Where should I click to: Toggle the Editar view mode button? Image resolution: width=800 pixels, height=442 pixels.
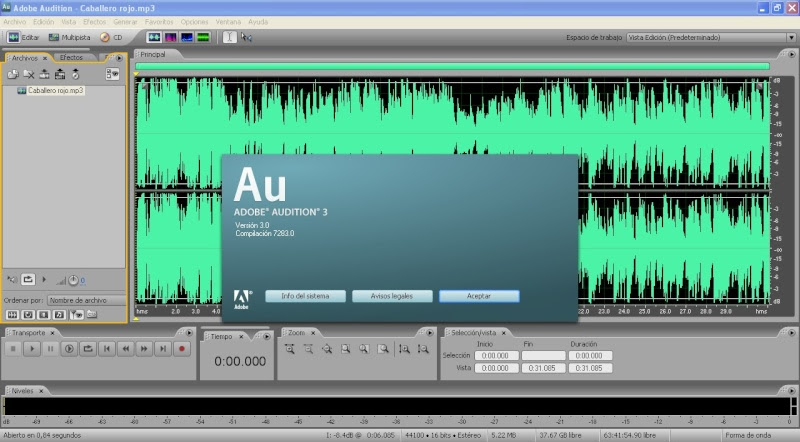pyautogui.click(x=24, y=37)
